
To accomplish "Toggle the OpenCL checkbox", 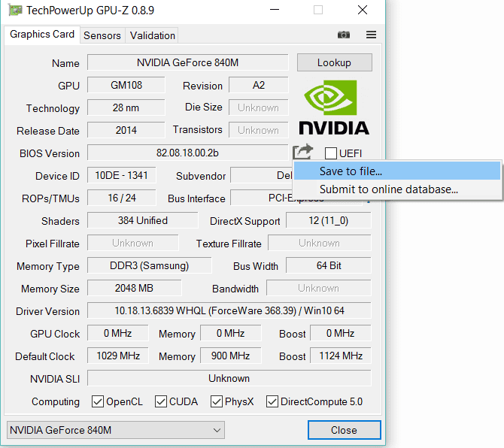I will click(98, 401).
